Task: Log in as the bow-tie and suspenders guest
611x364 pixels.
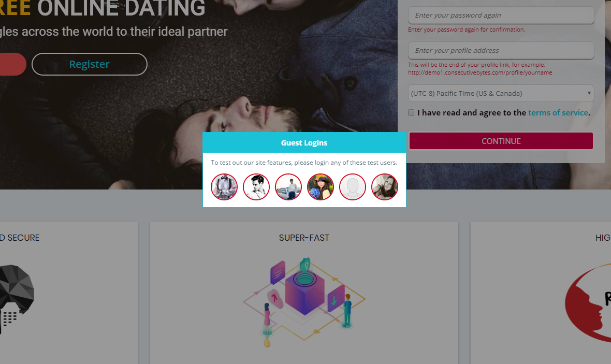Action: 224,187
